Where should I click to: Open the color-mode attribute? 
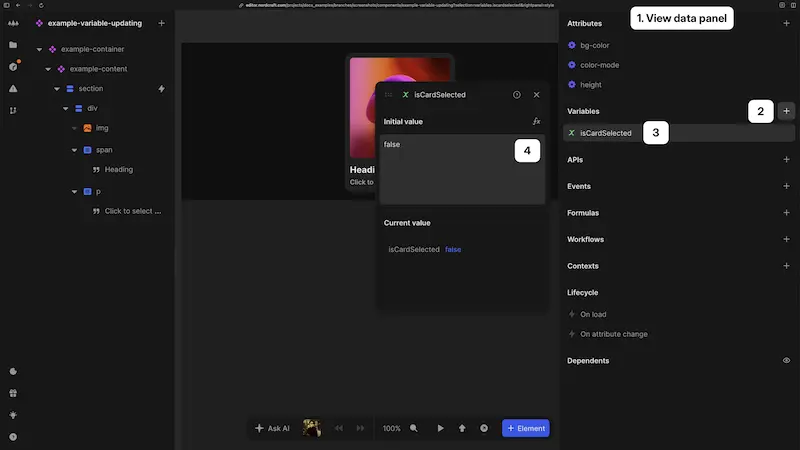coord(599,65)
